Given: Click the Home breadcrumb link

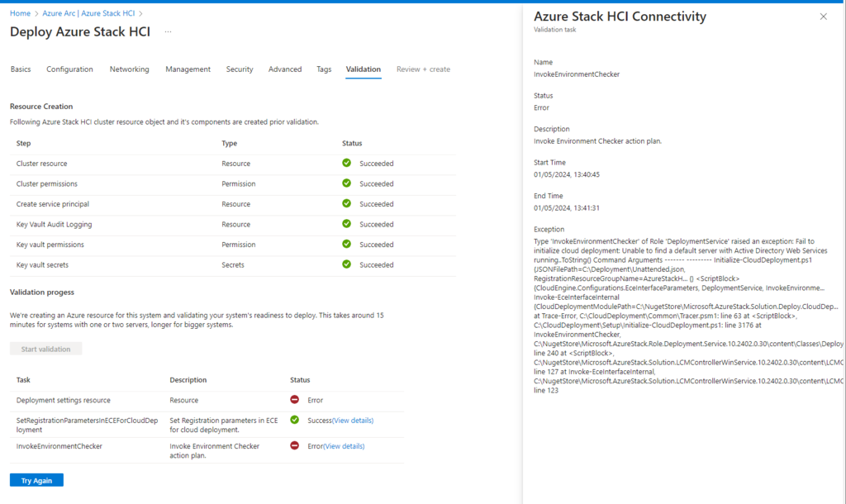Looking at the screenshot, I should point(20,13).
